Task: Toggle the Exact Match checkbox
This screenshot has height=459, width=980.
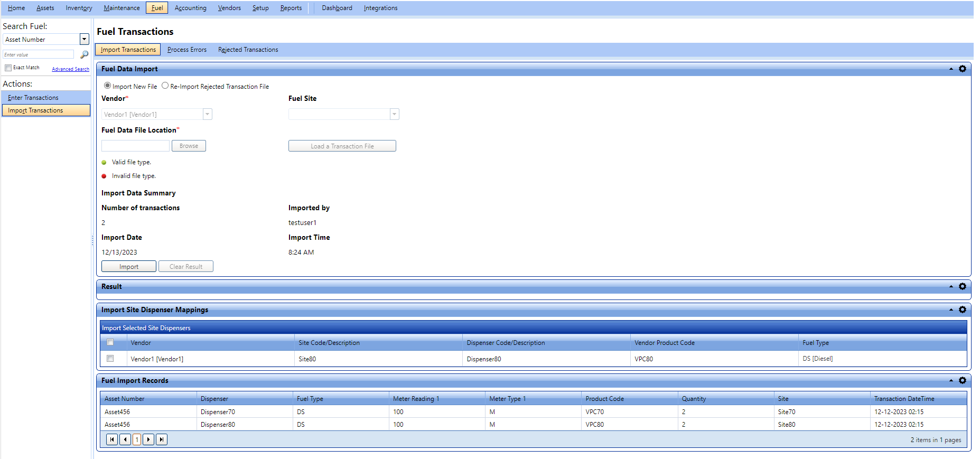Action: tap(8, 68)
